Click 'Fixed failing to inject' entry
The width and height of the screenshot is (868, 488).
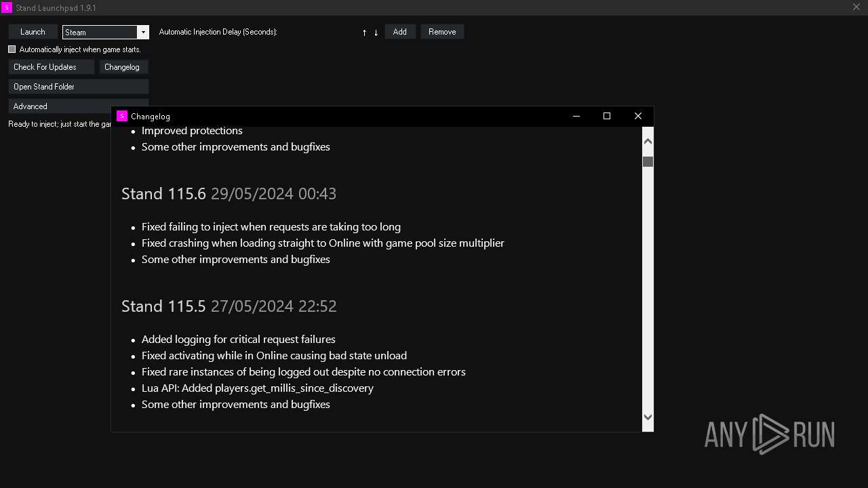coord(271,227)
